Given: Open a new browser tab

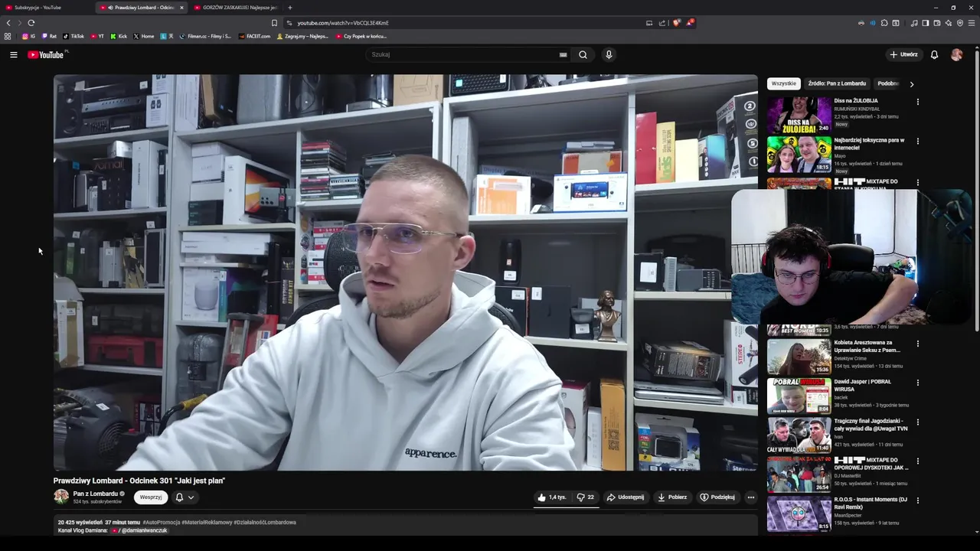Looking at the screenshot, I should pyautogui.click(x=289, y=8).
